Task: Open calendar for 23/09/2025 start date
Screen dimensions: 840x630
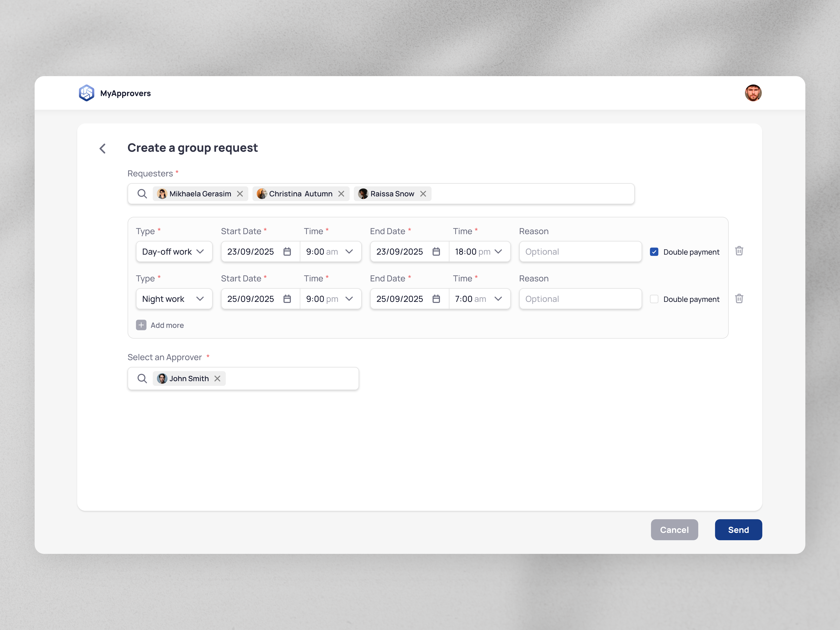Action: (x=287, y=251)
